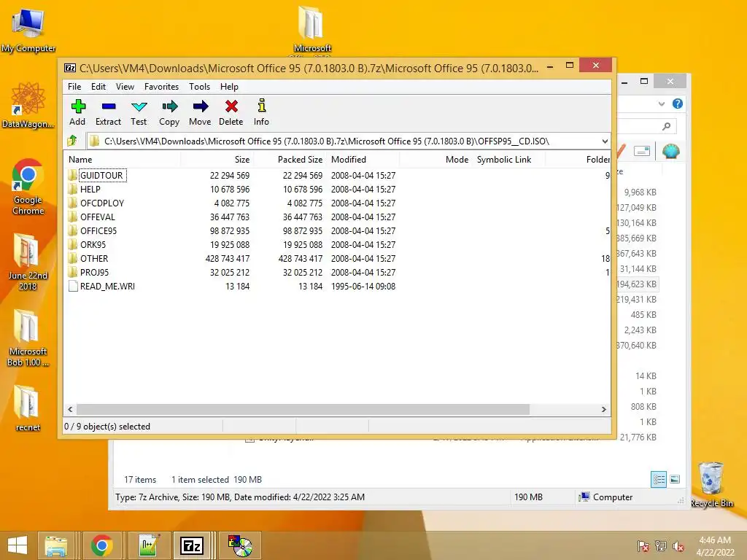Viewport: 747px width, 560px height.
Task: Click the horizontal scrollbar thumb
Action: [303, 409]
